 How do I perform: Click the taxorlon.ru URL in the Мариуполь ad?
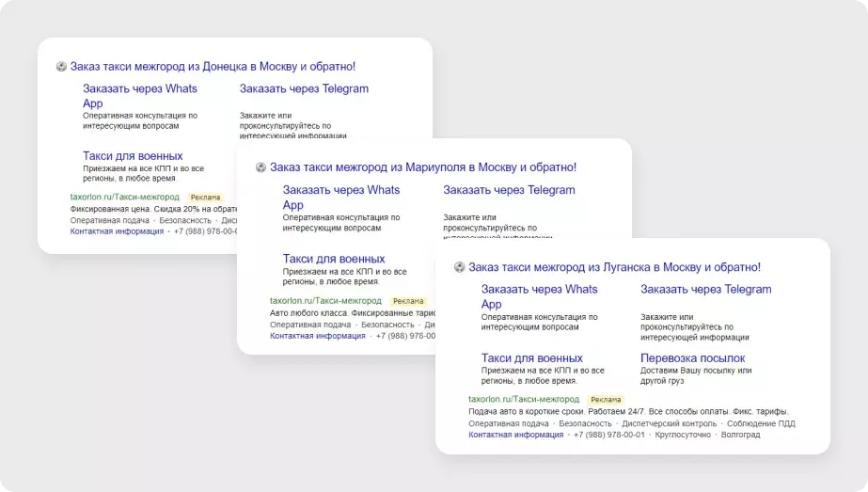pos(325,301)
